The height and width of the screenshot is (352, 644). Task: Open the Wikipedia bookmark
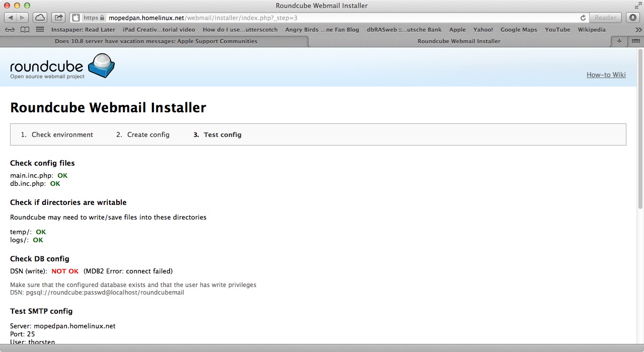[592, 30]
